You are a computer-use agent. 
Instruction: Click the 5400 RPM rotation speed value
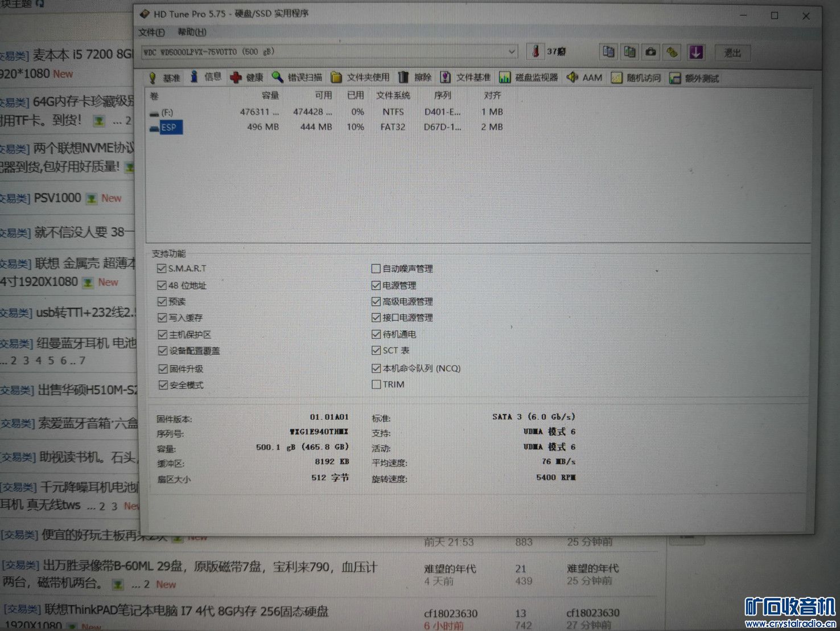coord(555,478)
